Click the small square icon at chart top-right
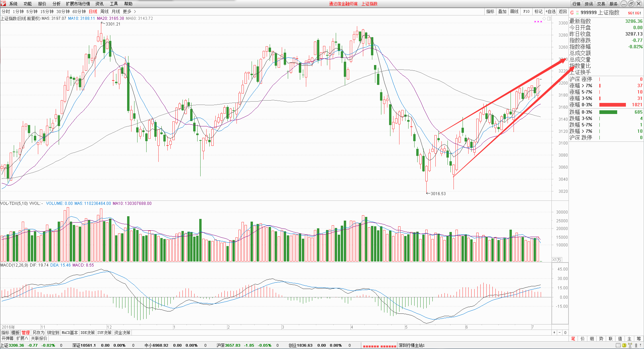Viewport: 644px width, 349px height. pos(549,18)
